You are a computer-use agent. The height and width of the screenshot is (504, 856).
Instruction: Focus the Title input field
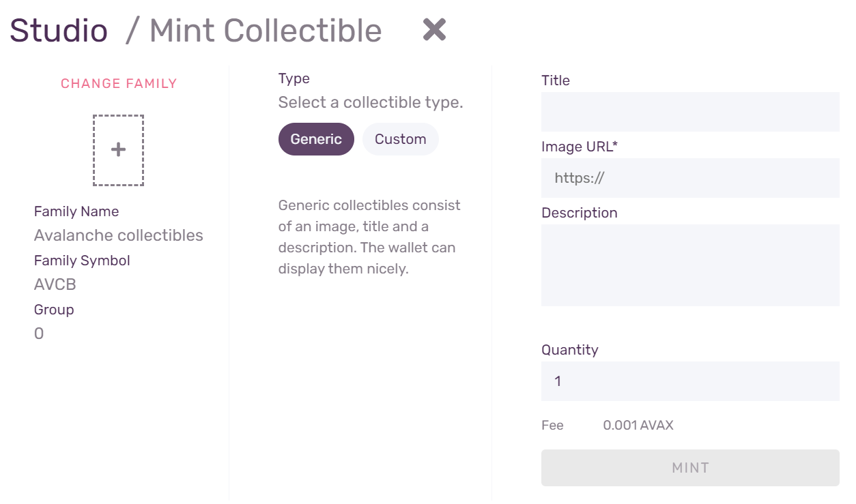point(689,112)
